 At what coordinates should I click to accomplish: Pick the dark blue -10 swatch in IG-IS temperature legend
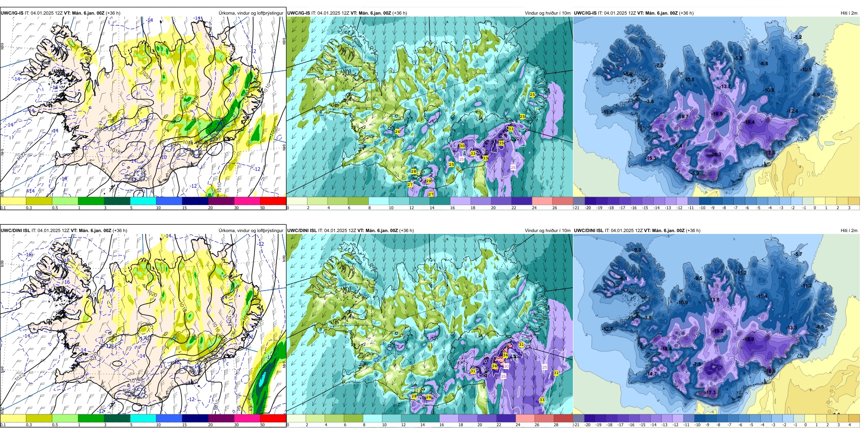(x=705, y=201)
